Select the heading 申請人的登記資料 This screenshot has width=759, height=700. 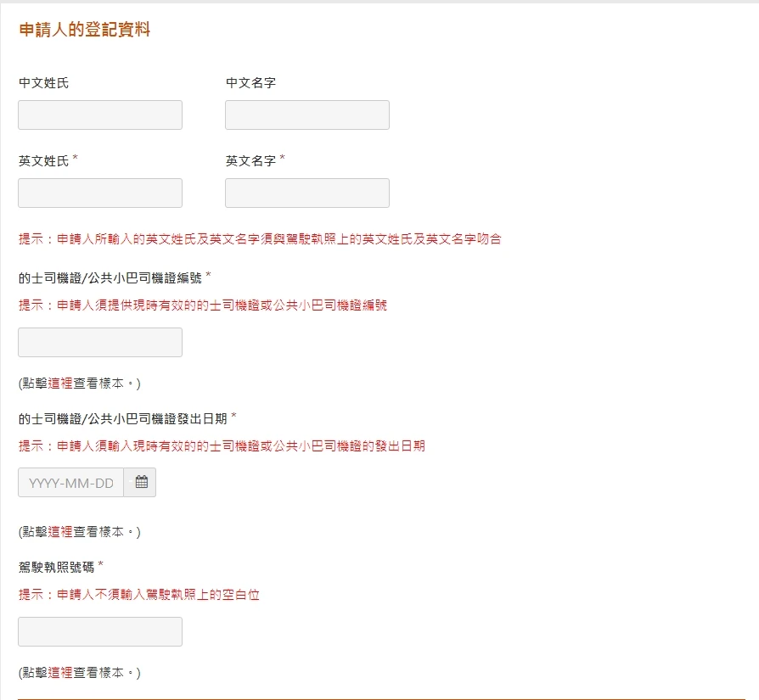tap(85, 30)
